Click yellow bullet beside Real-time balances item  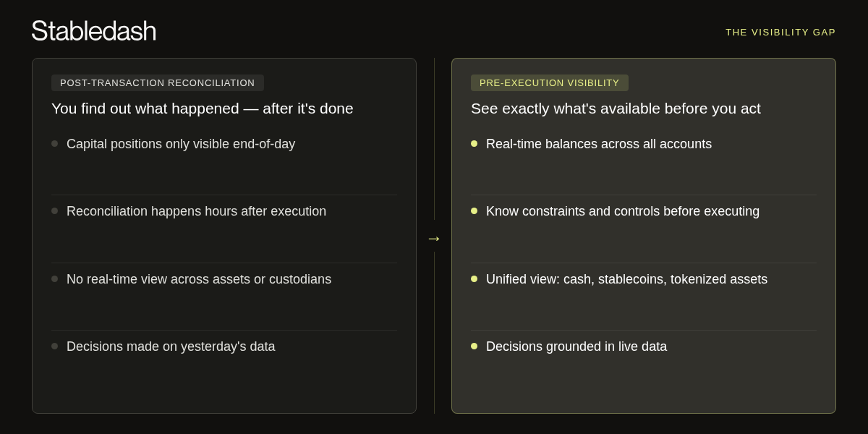point(474,144)
